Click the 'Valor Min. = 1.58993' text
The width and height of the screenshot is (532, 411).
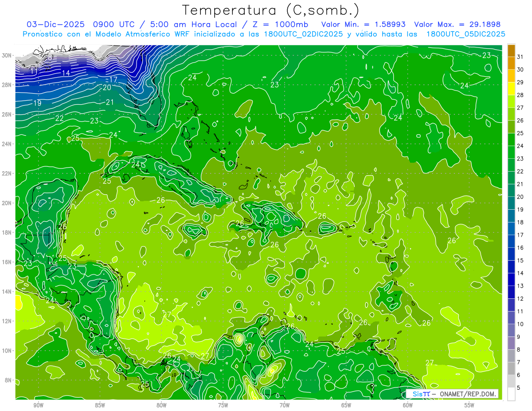pyautogui.click(x=364, y=24)
